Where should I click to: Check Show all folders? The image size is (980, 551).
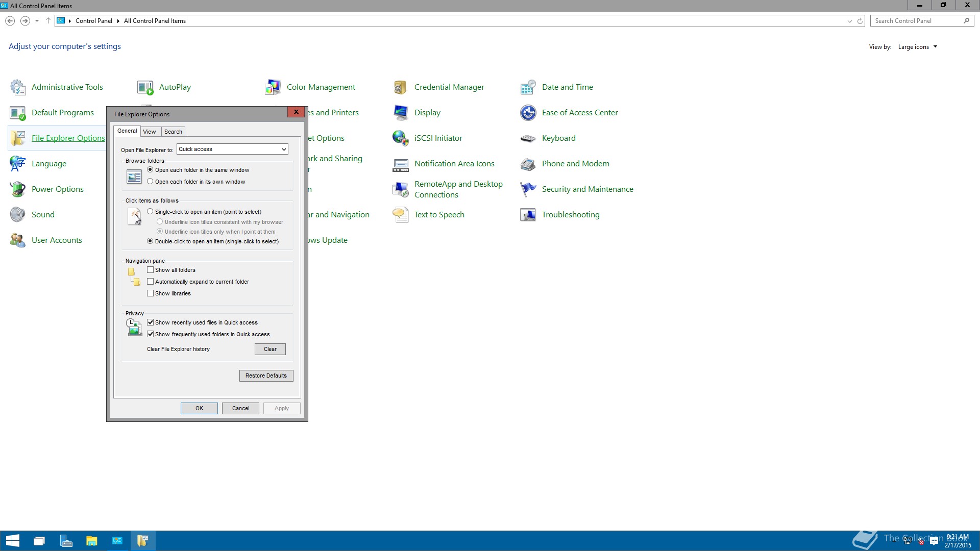[x=150, y=270]
